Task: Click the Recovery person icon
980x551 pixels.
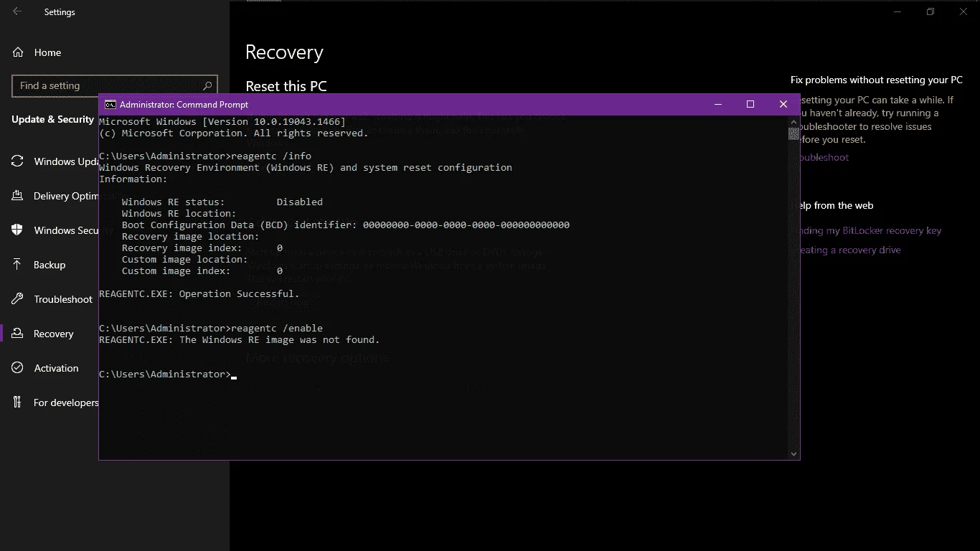Action: pos(17,333)
